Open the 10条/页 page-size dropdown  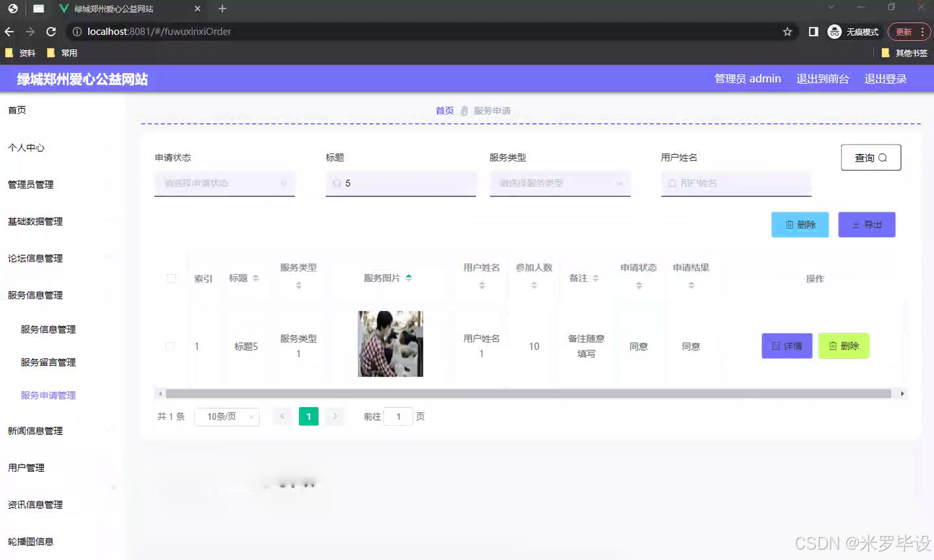(x=227, y=417)
